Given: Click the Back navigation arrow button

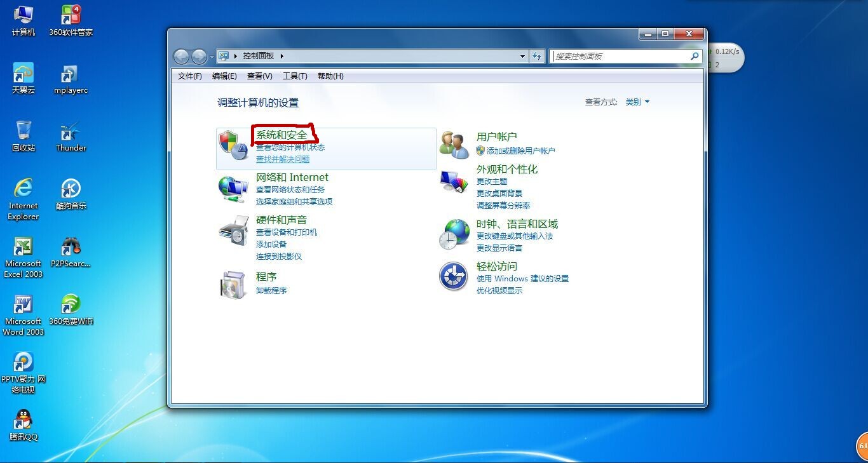Looking at the screenshot, I should 182,57.
